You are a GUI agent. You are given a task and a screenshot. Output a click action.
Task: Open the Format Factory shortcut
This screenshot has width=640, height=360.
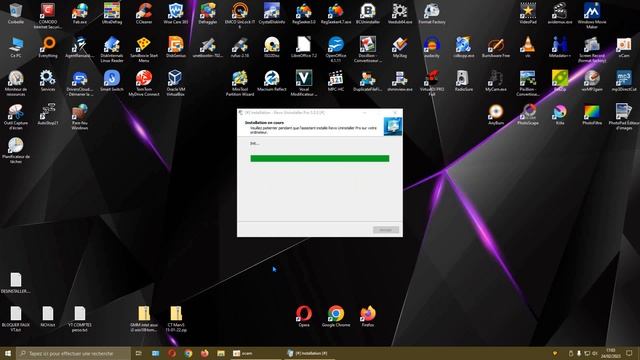pos(432,13)
